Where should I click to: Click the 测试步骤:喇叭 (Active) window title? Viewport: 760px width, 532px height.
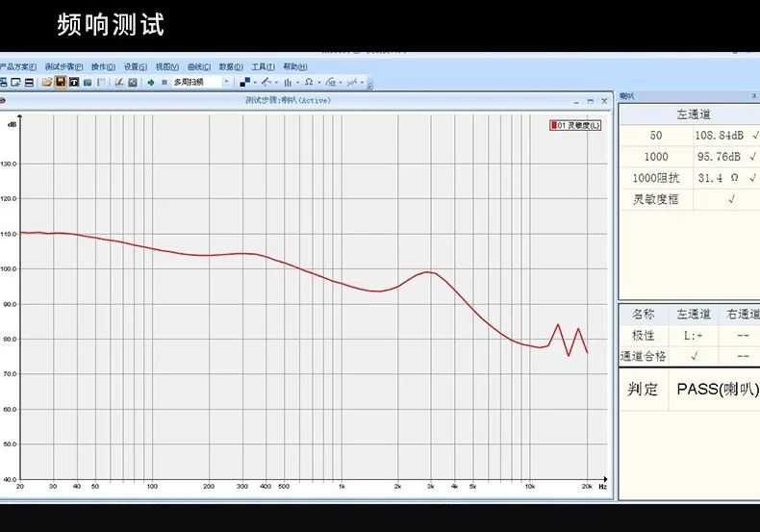(288, 100)
